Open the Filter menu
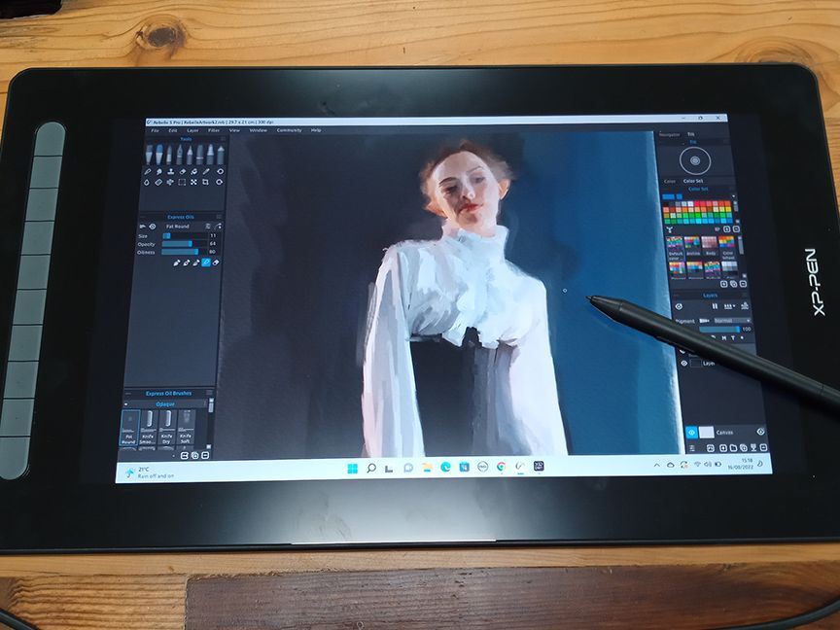 (214, 130)
